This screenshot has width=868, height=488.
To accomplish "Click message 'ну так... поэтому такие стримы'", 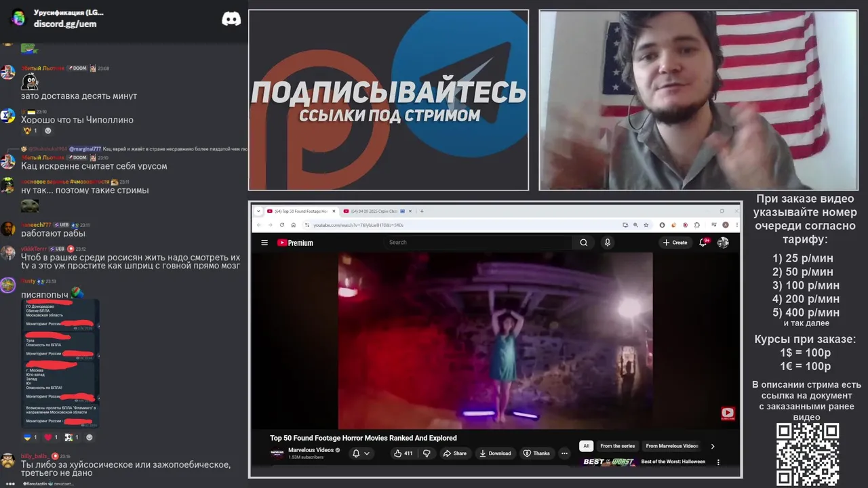I will point(85,190).
